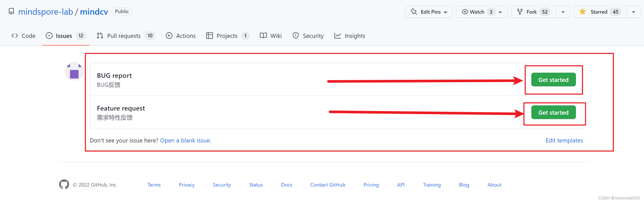Screen dimensions: 644x202
Task: Open the mindcv repository link
Action: pyautogui.click(x=94, y=12)
